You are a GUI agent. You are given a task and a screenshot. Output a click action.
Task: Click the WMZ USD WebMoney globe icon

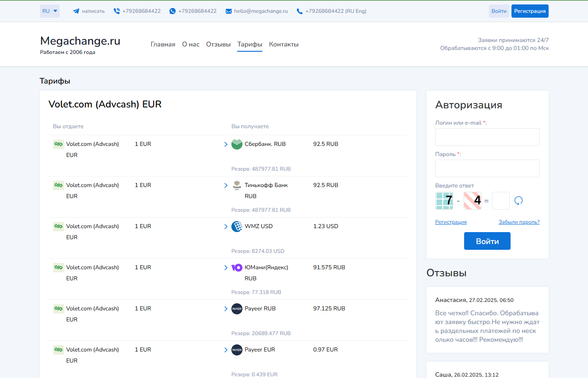[x=237, y=226]
